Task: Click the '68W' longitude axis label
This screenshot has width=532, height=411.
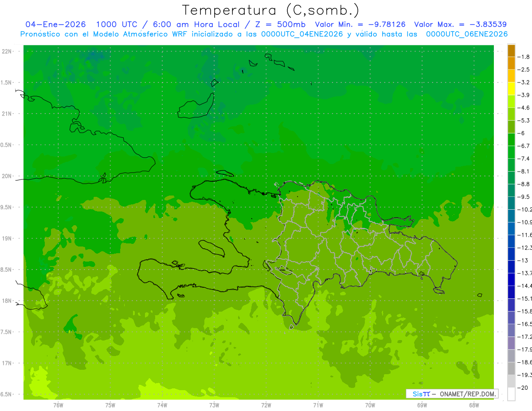Action: click(x=474, y=405)
